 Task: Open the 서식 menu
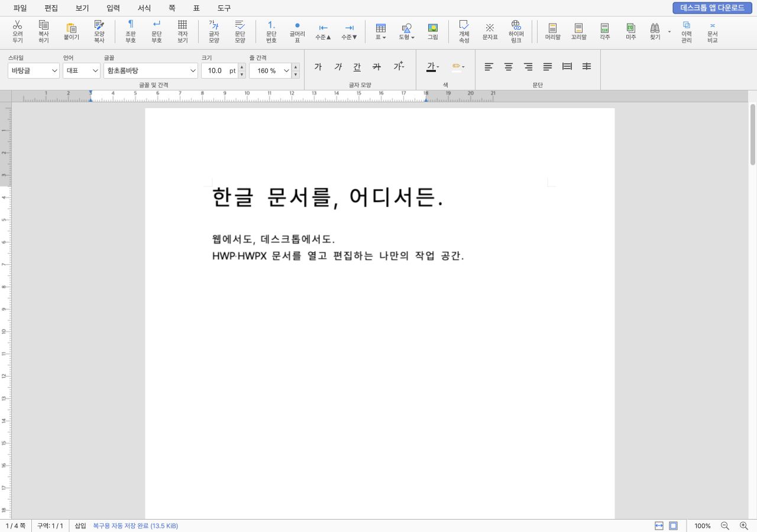pyautogui.click(x=144, y=8)
